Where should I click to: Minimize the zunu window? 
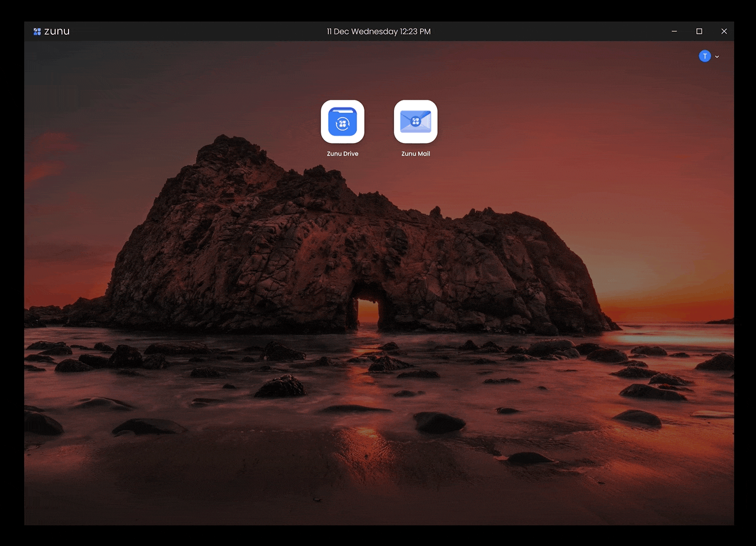click(x=674, y=31)
